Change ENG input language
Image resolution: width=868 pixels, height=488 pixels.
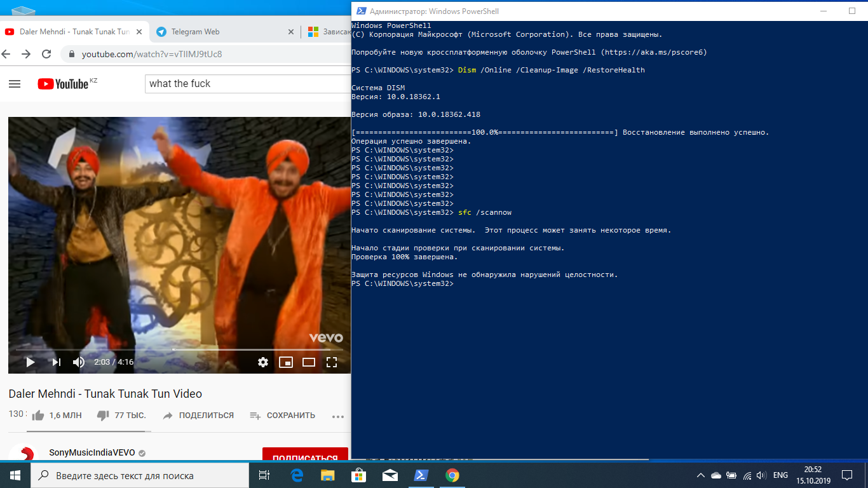click(x=780, y=475)
